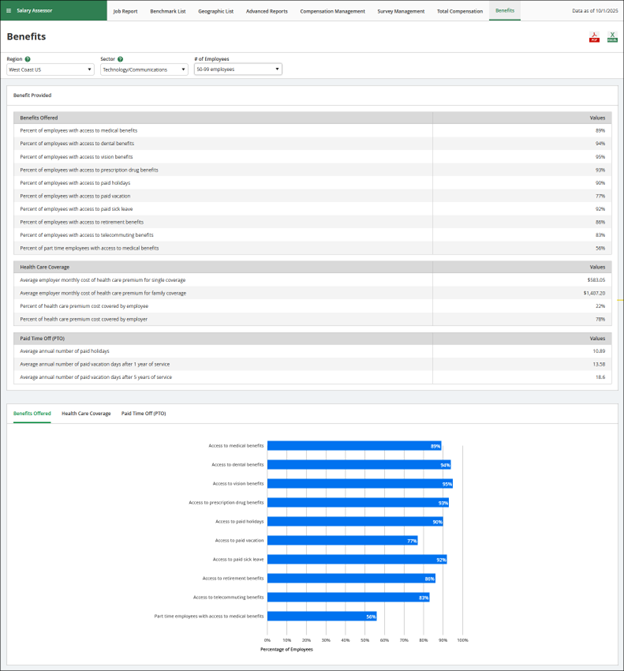Select the Advanced Reports tab

click(266, 11)
